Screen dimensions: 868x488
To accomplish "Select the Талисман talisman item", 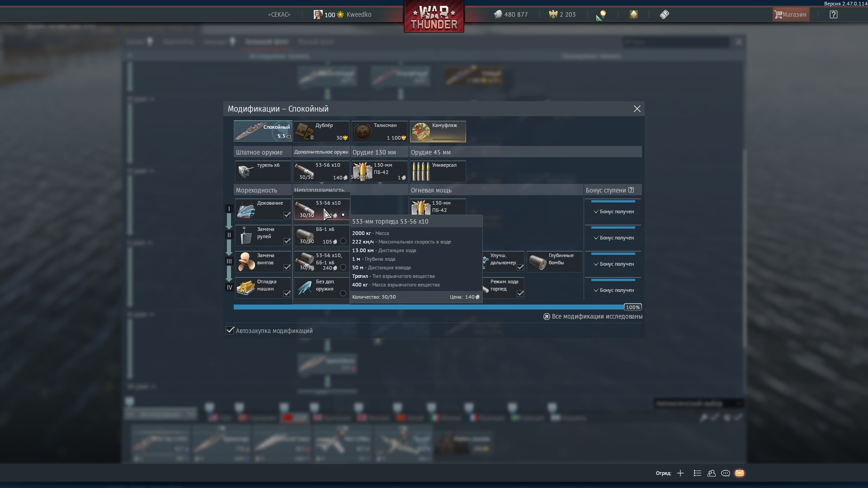I will click(380, 131).
